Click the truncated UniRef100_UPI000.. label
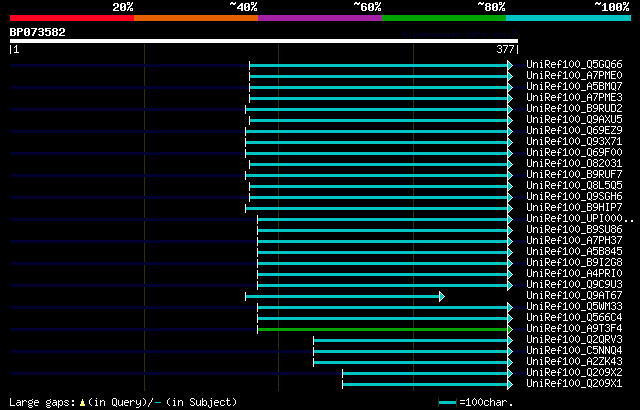Screen dimensions: 640x410 pos(580,219)
